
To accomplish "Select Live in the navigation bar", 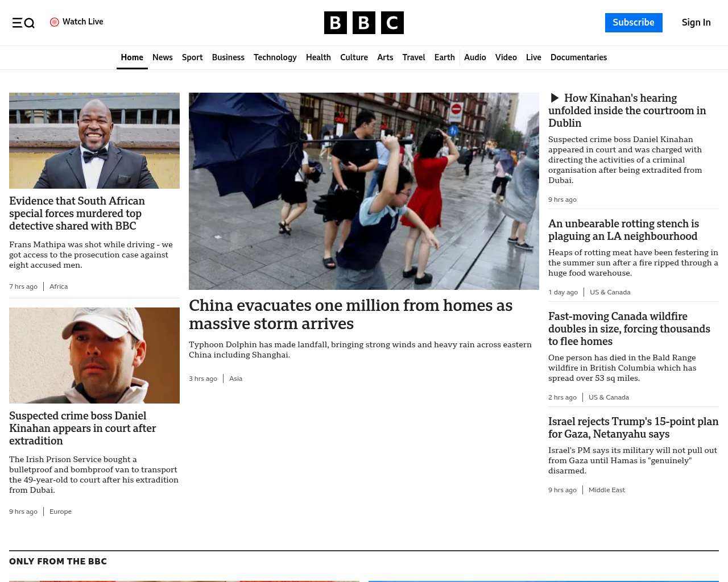I will coord(533,57).
